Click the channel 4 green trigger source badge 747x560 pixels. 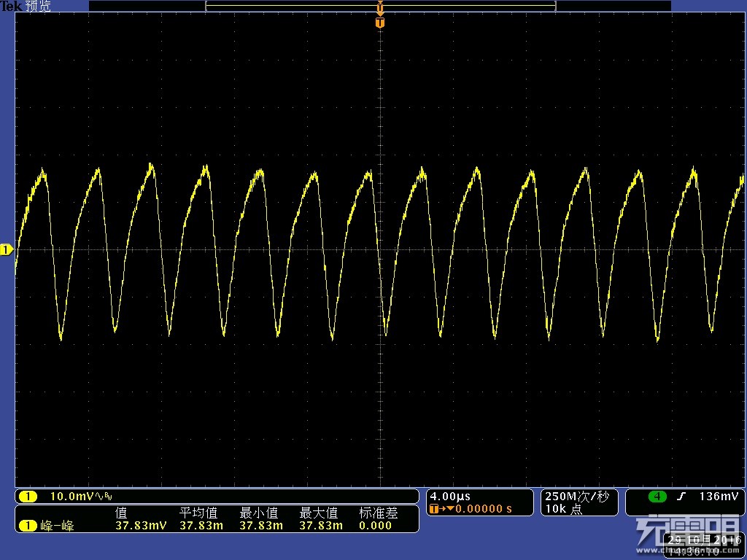tap(658, 497)
